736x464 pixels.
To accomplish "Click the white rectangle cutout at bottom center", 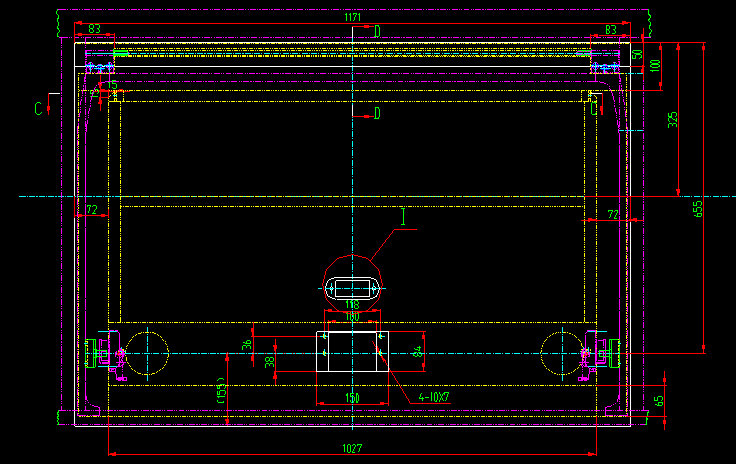I will (x=352, y=352).
